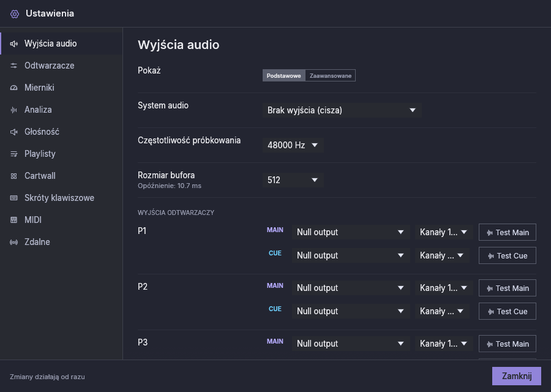The image size is (551, 392).
Task: Open the Wyjścia audio settings section
Action: click(x=61, y=43)
